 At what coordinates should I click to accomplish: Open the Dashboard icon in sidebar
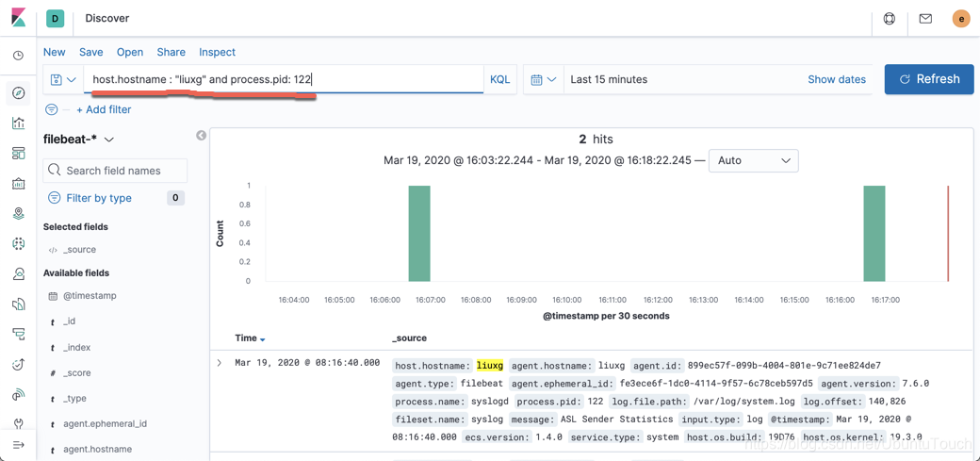click(x=18, y=154)
